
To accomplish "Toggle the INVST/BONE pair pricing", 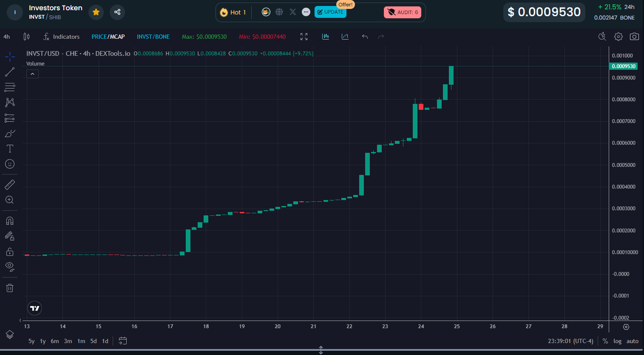I will point(153,37).
